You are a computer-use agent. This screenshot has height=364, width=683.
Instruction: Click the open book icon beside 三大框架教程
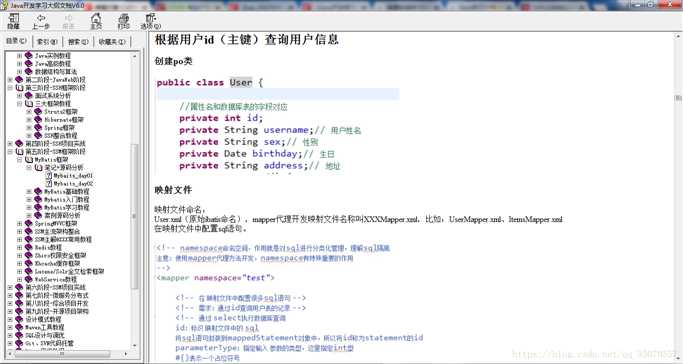(x=29, y=104)
